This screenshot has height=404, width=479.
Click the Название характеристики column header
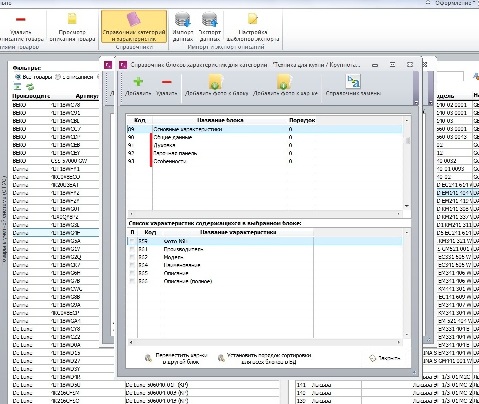coord(238,232)
